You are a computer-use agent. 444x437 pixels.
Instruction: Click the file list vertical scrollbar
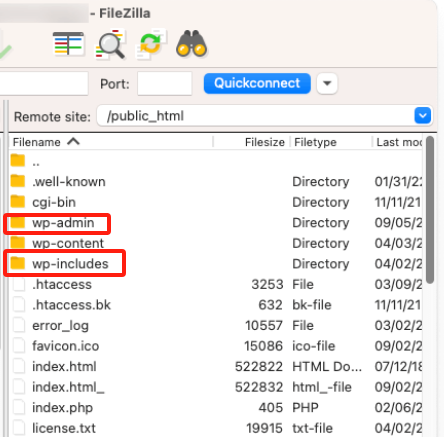point(430,210)
